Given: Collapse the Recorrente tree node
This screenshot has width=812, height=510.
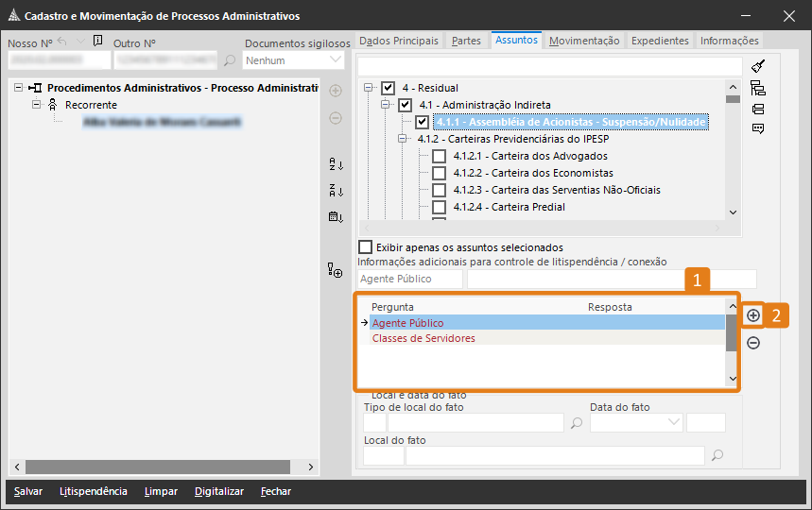Looking at the screenshot, I should (x=37, y=105).
